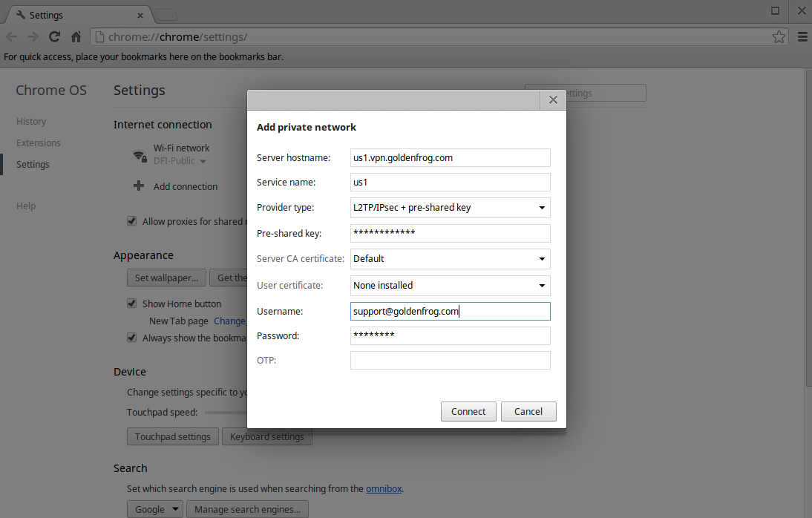Maximize the browser window
The width and height of the screenshot is (812, 518).
pyautogui.click(x=775, y=11)
